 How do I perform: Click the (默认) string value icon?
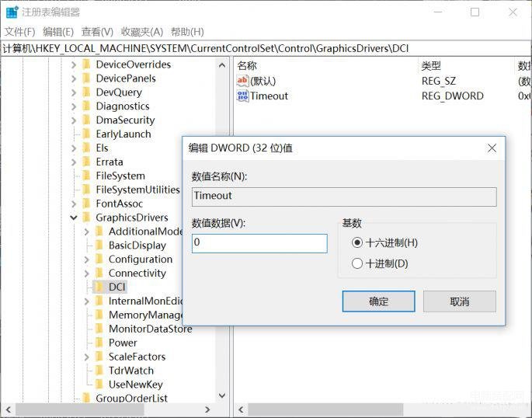pos(242,81)
